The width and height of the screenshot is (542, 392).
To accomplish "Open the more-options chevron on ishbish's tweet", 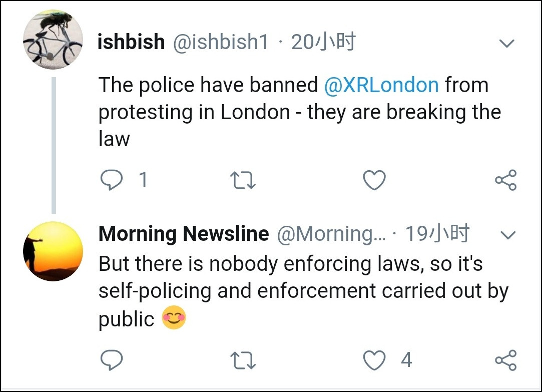I will click(507, 44).
